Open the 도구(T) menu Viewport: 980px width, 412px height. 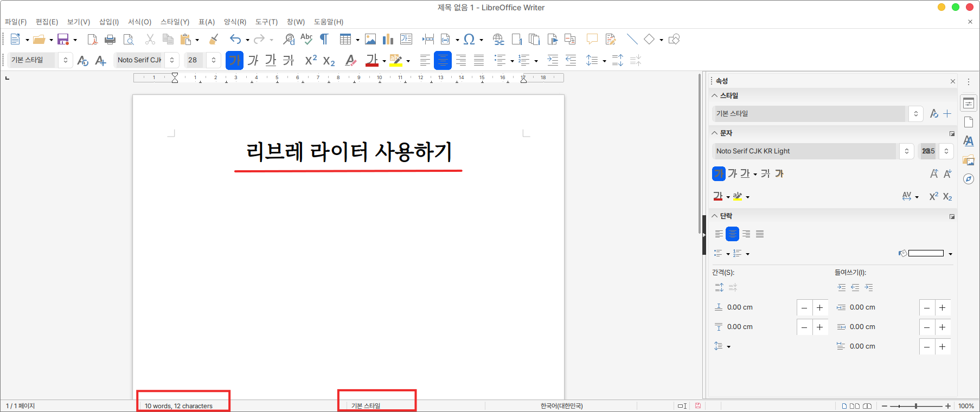(266, 22)
